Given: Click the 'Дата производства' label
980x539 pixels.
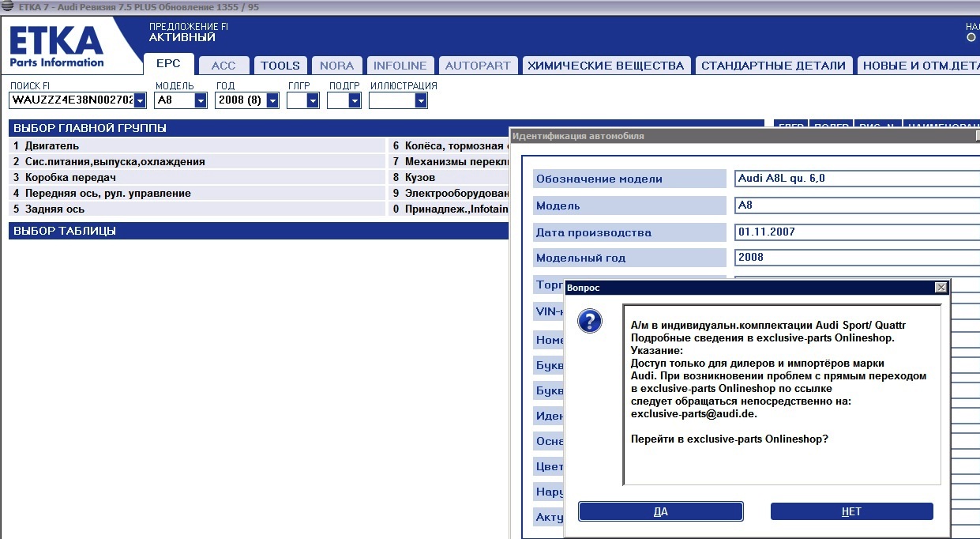Looking at the screenshot, I should click(629, 232).
